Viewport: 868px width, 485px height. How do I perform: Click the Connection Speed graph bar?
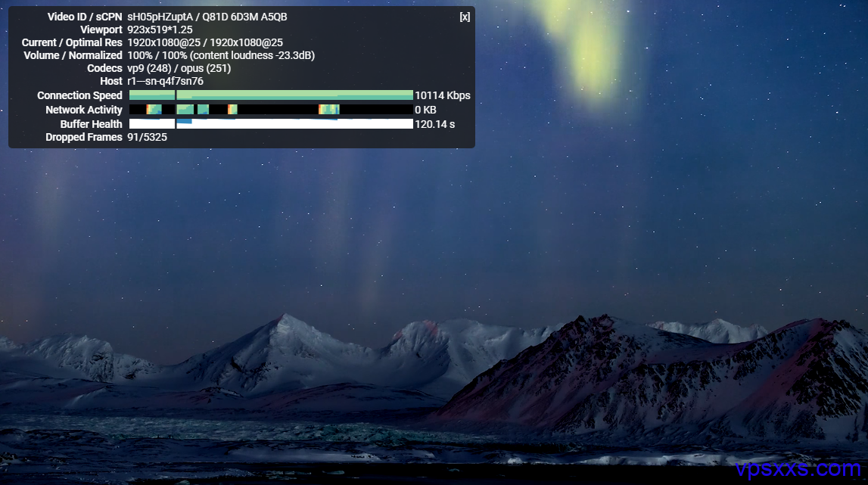click(x=271, y=95)
